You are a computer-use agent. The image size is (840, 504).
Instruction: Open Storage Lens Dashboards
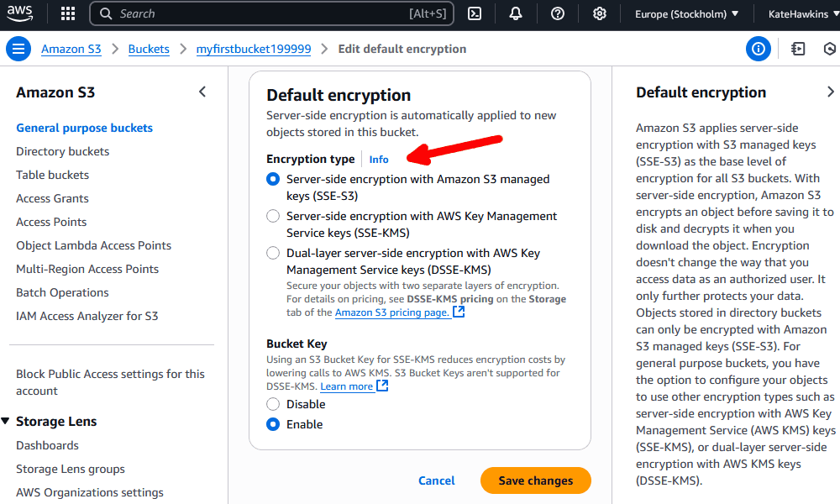tap(47, 445)
